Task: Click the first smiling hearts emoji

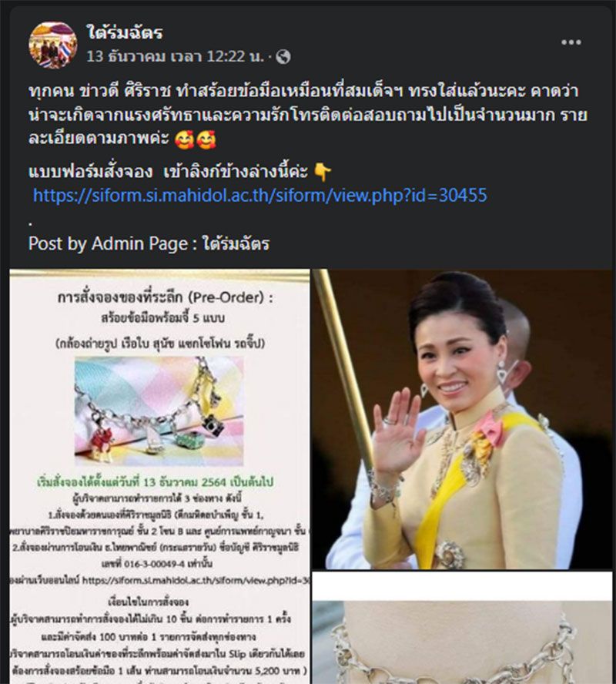Action: tap(184, 140)
